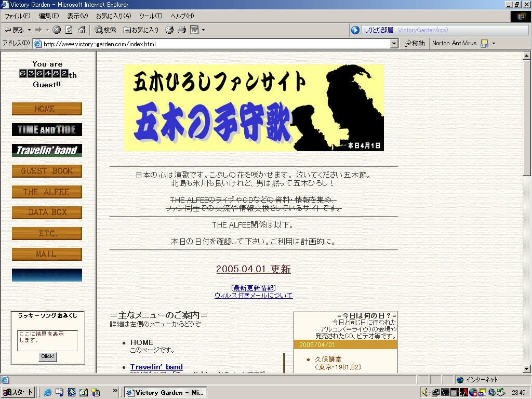The height and width of the screenshot is (399, 532).
Task: Click the Internet zone globe in status bar
Action: (x=460, y=380)
